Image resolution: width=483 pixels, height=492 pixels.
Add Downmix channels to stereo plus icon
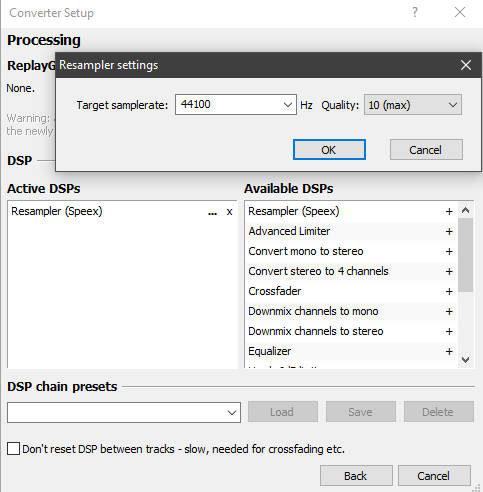449,331
